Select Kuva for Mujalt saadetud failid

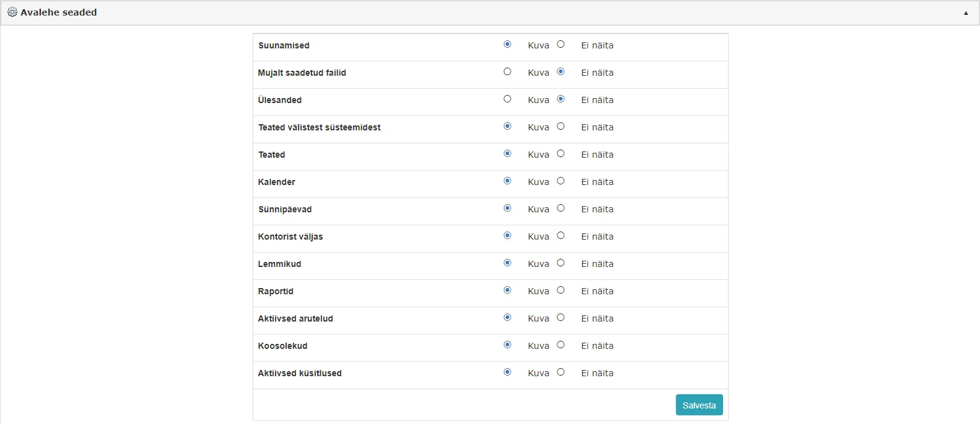tap(507, 71)
